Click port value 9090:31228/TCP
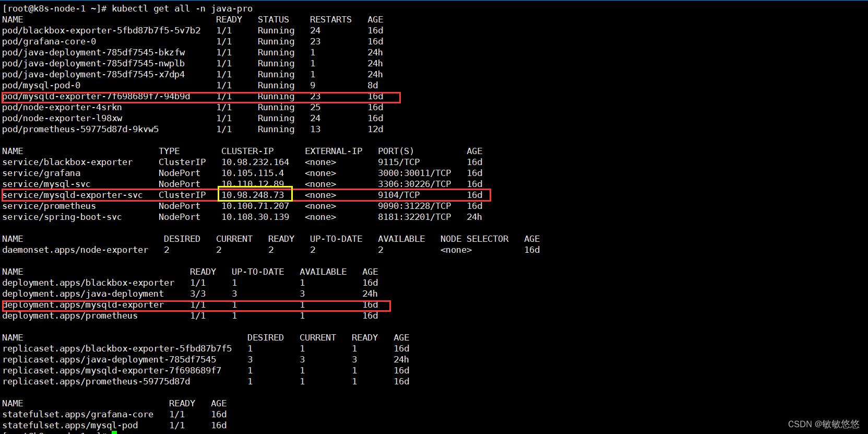The height and width of the screenshot is (434, 868). coord(414,206)
